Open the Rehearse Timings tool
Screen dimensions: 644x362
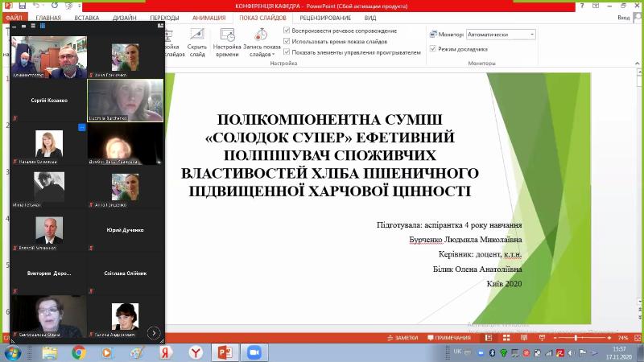click(x=227, y=35)
